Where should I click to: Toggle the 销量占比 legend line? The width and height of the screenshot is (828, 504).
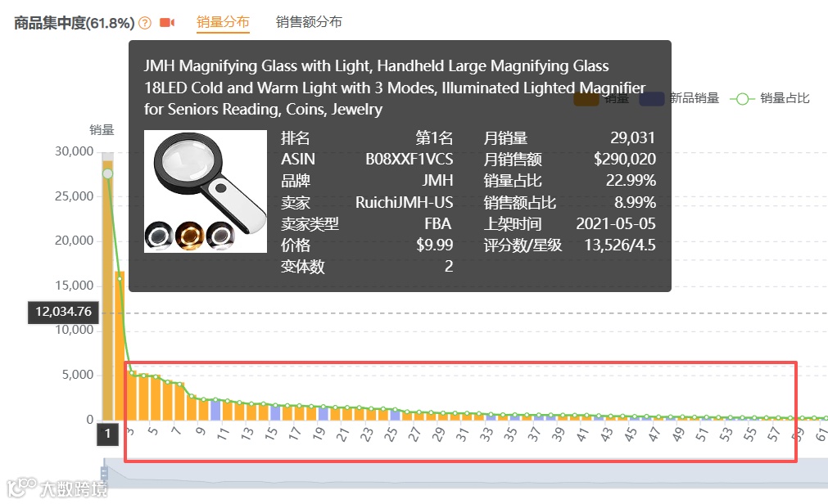coord(769,98)
